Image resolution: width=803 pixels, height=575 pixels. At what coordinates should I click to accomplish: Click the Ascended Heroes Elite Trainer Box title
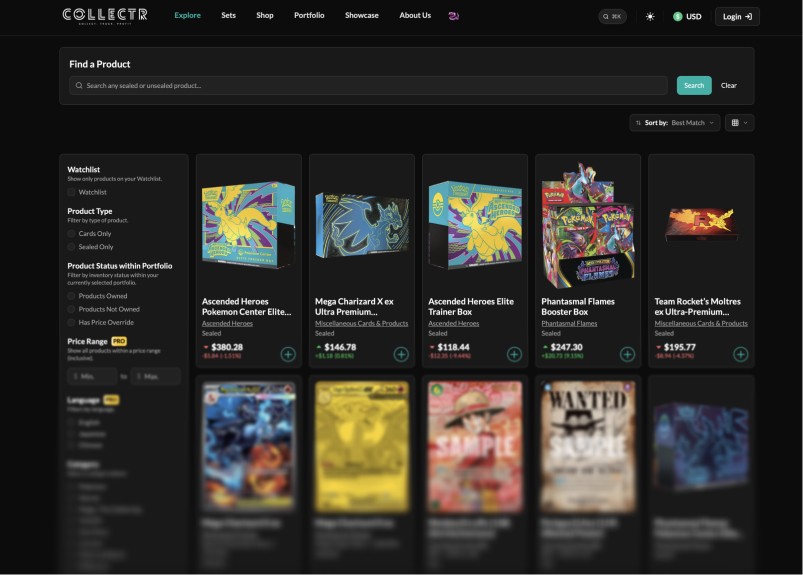[471, 307]
